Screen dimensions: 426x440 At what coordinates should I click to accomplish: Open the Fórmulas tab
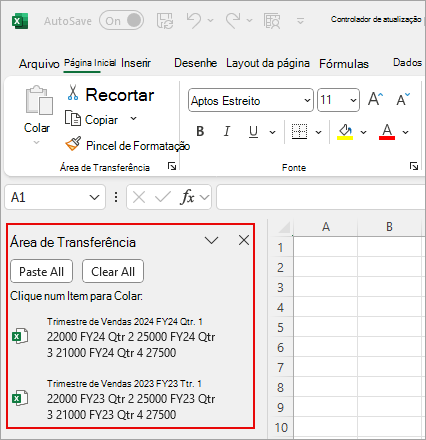click(344, 63)
